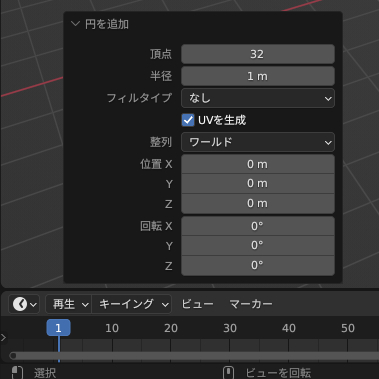The width and height of the screenshot is (379, 379).
Task: Click the timeline horizontal scrollbar
Action: [195, 356]
